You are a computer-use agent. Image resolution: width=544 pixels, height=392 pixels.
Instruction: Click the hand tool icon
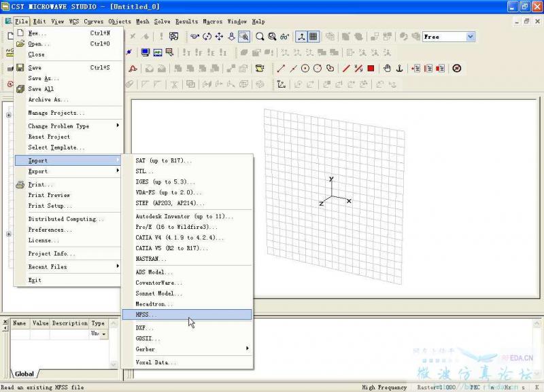click(x=387, y=69)
